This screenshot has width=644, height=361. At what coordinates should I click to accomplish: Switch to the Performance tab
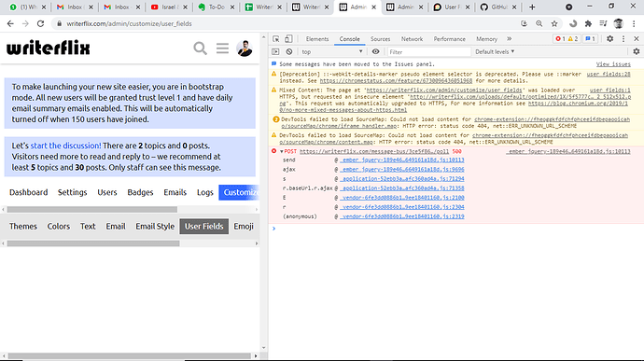point(449,39)
